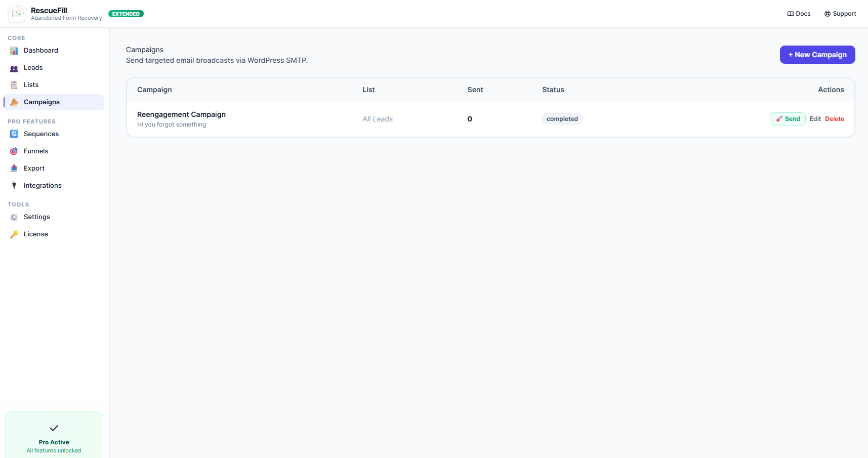This screenshot has height=458, width=868.
Task: Open Campaigns via its flame icon
Action: [14, 102]
